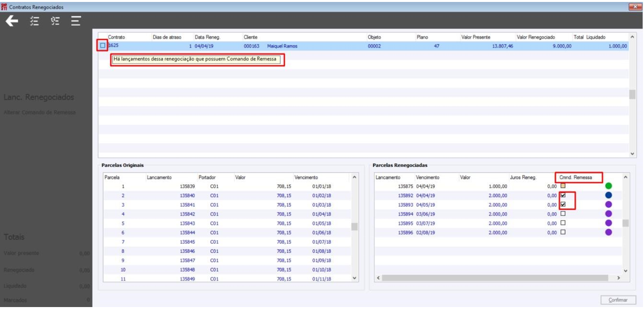Image resolution: width=644 pixels, height=310 pixels.
Task: Click green status circle for lancamento 135875
Action: pos(609,186)
